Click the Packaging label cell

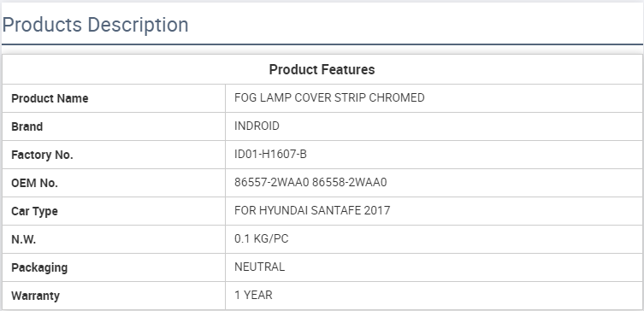[x=114, y=267]
